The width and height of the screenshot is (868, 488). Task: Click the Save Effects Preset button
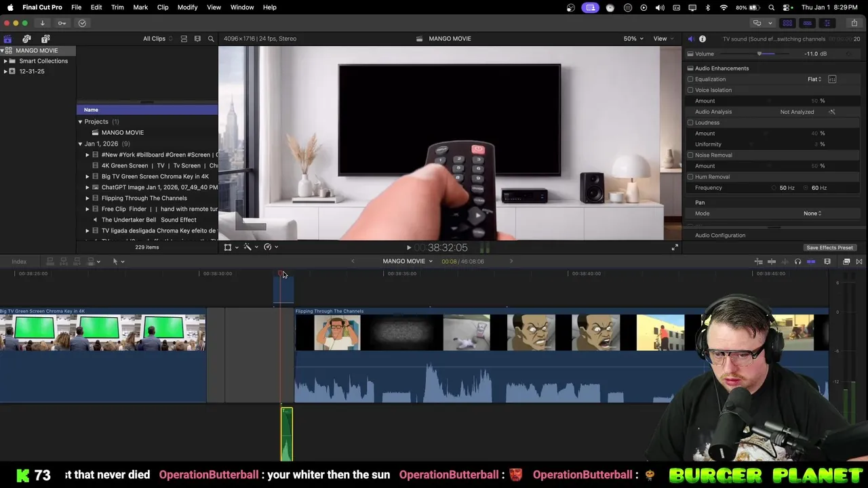point(829,248)
